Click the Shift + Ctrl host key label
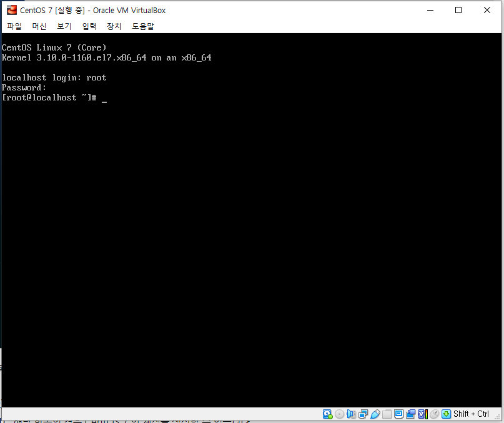 (471, 414)
